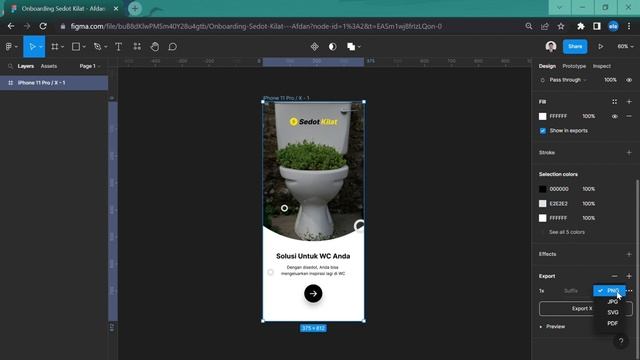Select the Frame tool
This screenshot has height=360, width=640.
click(x=55, y=47)
